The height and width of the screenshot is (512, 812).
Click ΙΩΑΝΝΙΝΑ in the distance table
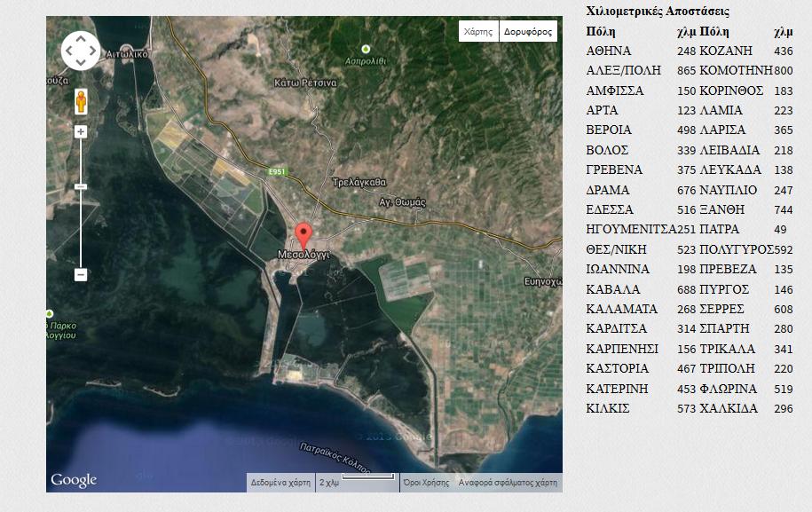click(618, 269)
